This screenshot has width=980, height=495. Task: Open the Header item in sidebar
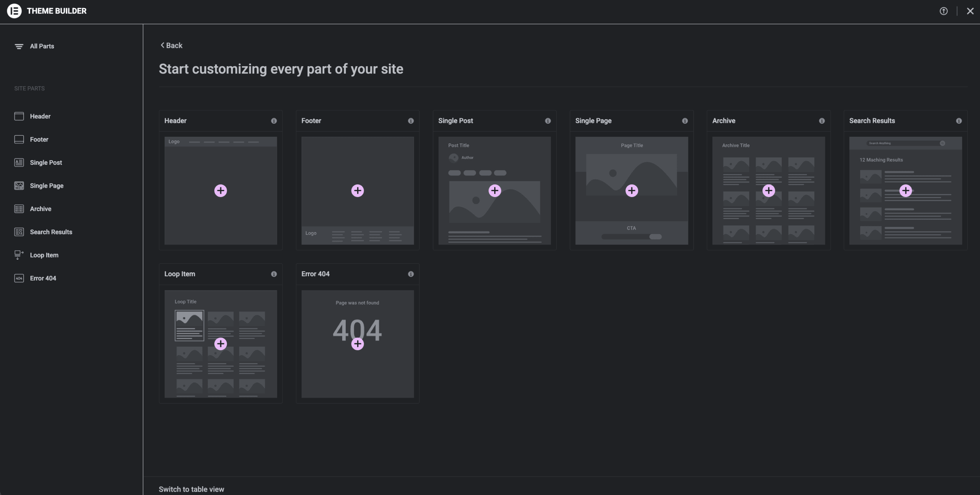point(40,116)
